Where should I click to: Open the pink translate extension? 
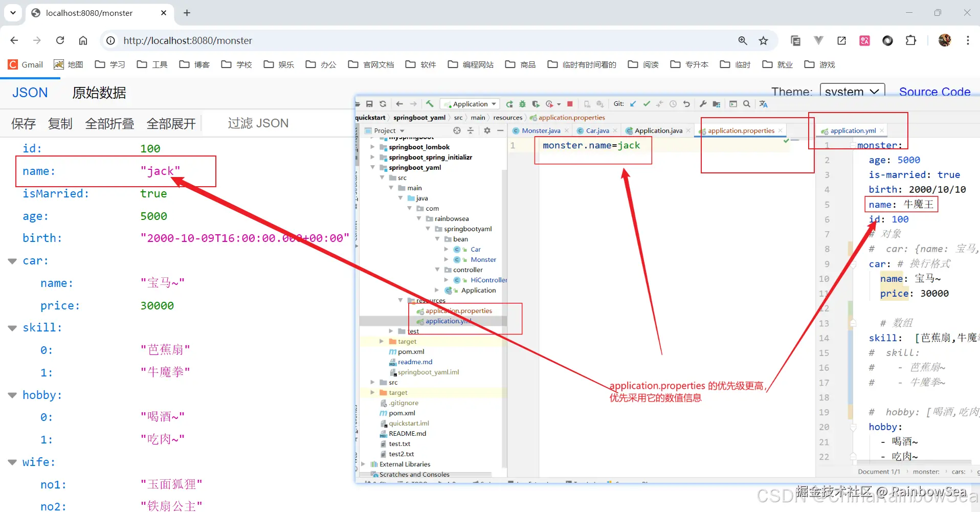[864, 40]
